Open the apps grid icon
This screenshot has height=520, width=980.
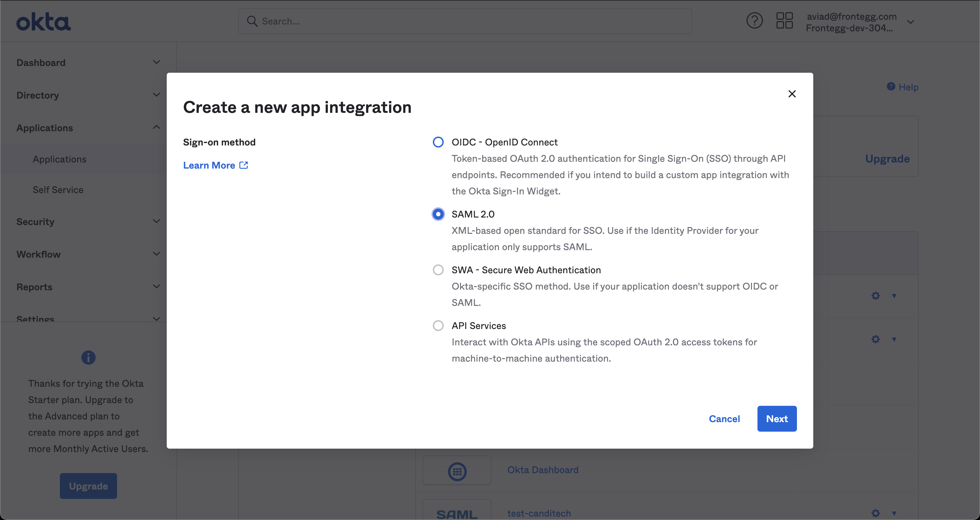point(784,21)
